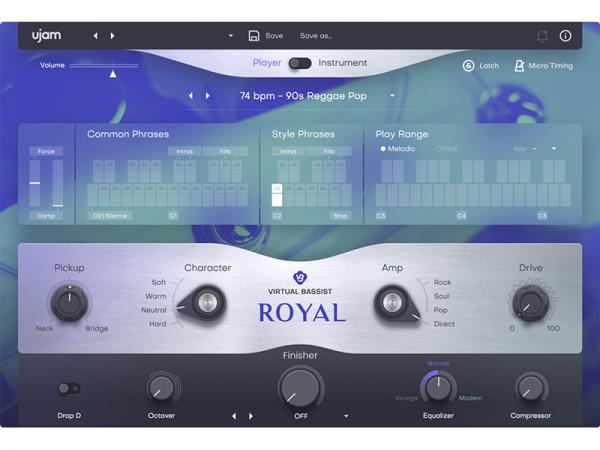Click the Stop key label in Style Phrases
This screenshot has height=450, width=600.
340,216
